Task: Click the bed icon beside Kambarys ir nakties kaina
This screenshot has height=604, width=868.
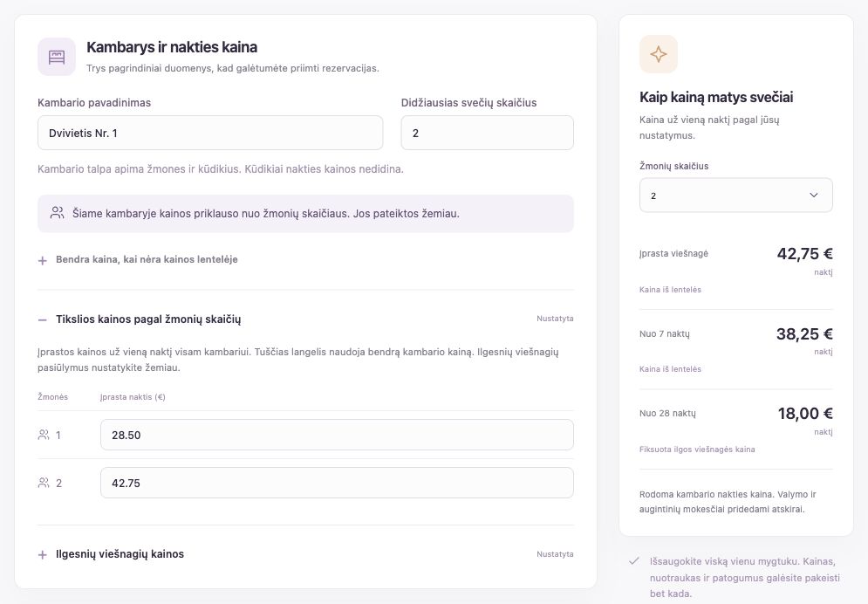Action: [x=57, y=57]
